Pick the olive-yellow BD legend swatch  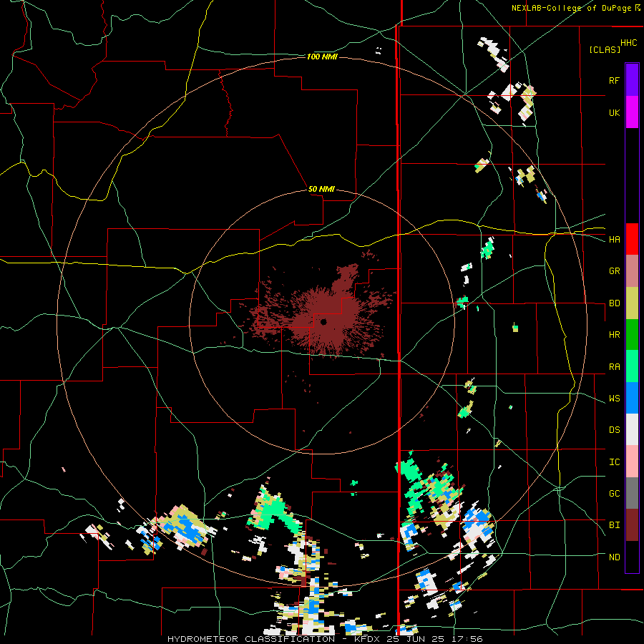click(x=632, y=303)
